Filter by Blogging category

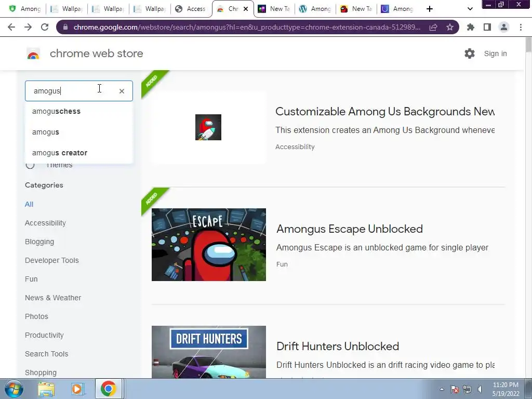pos(39,242)
